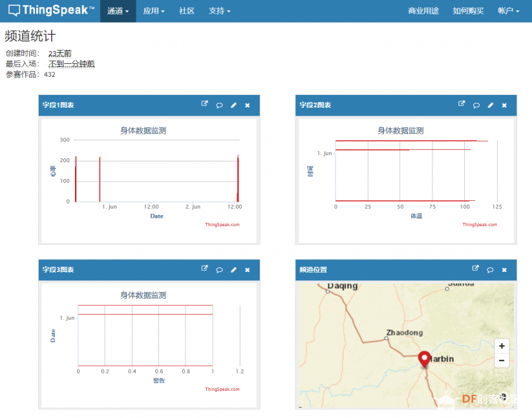The width and height of the screenshot is (532, 418).
Task: Close the 频道位置 map panel
Action: pyautogui.click(x=504, y=270)
